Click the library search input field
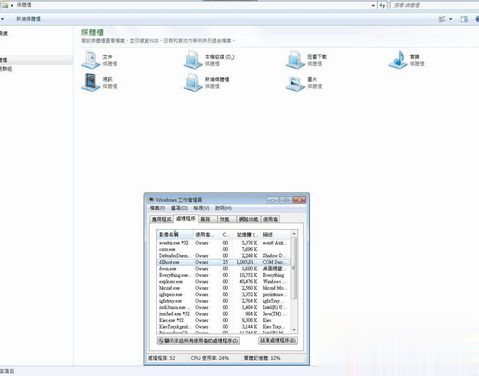The width and height of the screenshot is (479, 376). (435, 5)
